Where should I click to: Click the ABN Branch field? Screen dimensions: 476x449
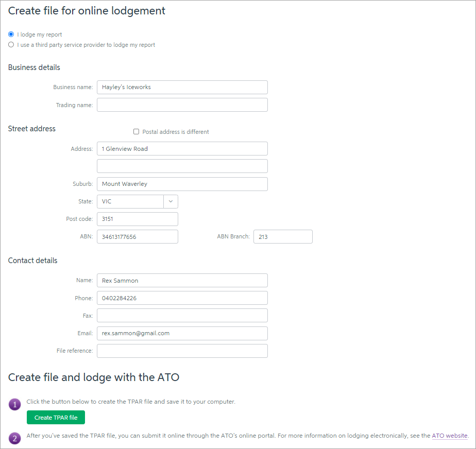pos(283,237)
